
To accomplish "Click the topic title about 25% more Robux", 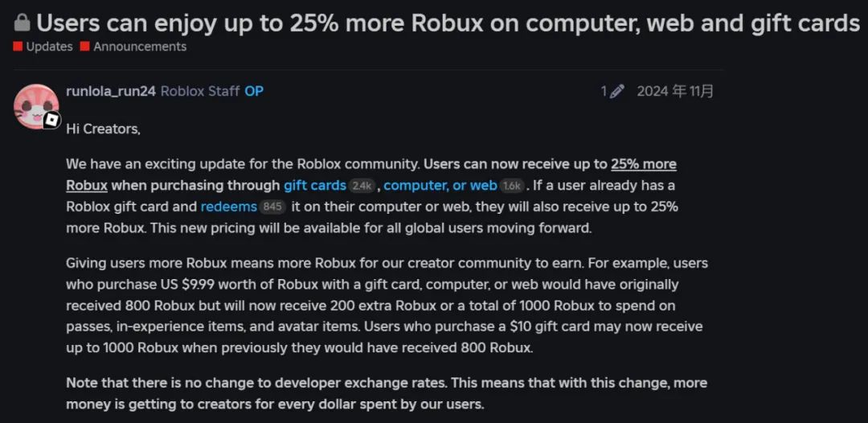I will [448, 23].
